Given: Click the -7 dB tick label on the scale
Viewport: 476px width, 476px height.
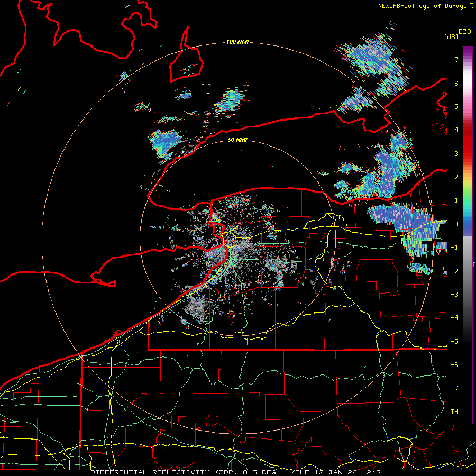Looking at the screenshot, I should tap(454, 388).
